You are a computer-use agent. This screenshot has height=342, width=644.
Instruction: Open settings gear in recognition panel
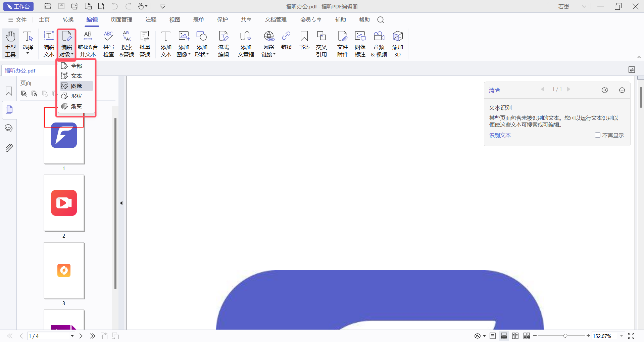coord(605,90)
